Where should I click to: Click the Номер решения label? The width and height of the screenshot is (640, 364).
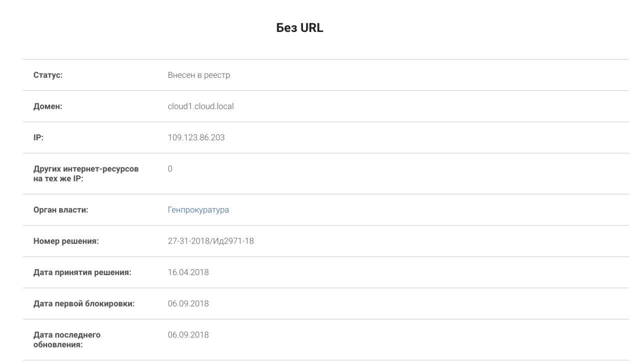click(x=66, y=241)
